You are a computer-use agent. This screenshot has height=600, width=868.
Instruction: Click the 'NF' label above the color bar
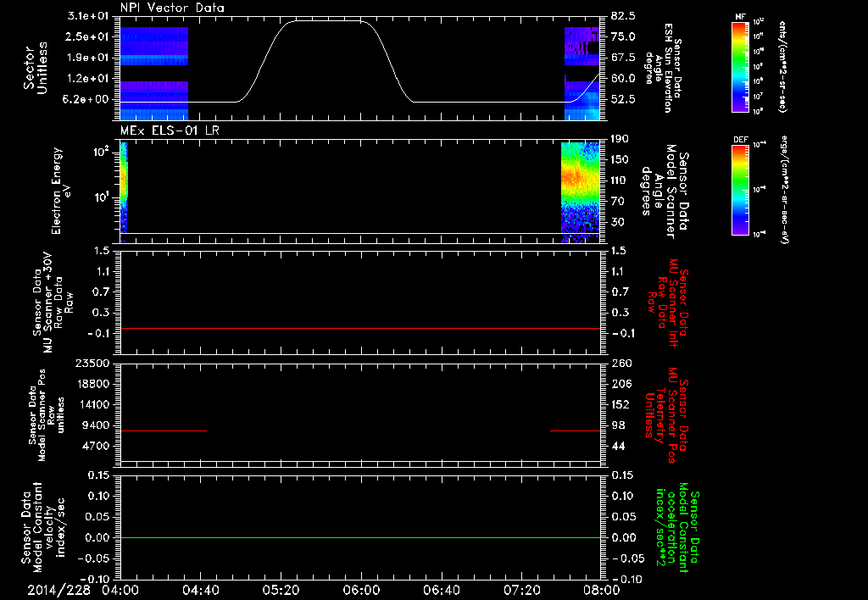coord(740,17)
